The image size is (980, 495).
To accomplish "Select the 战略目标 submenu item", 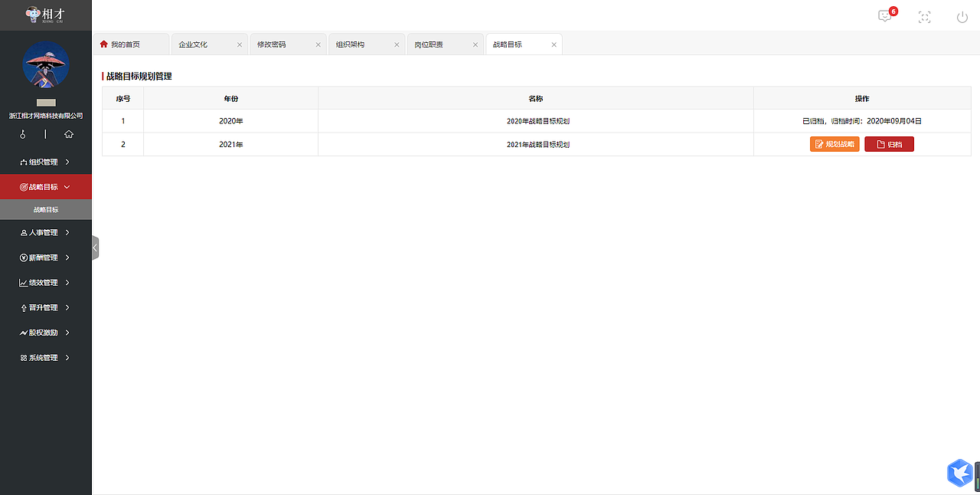I will (46, 208).
